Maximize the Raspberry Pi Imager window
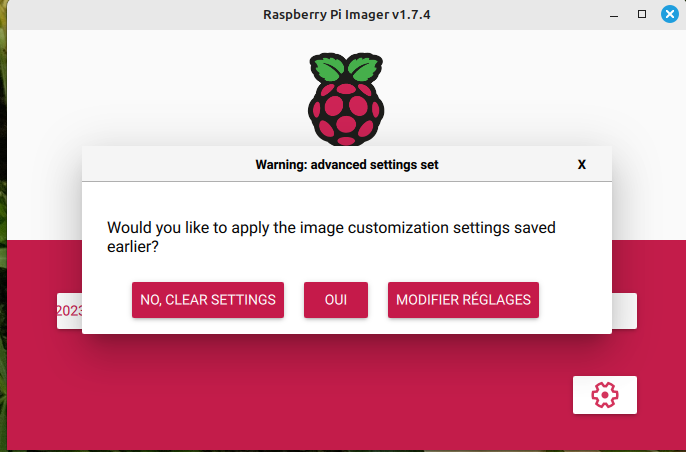This screenshot has height=452, width=686. 642,15
